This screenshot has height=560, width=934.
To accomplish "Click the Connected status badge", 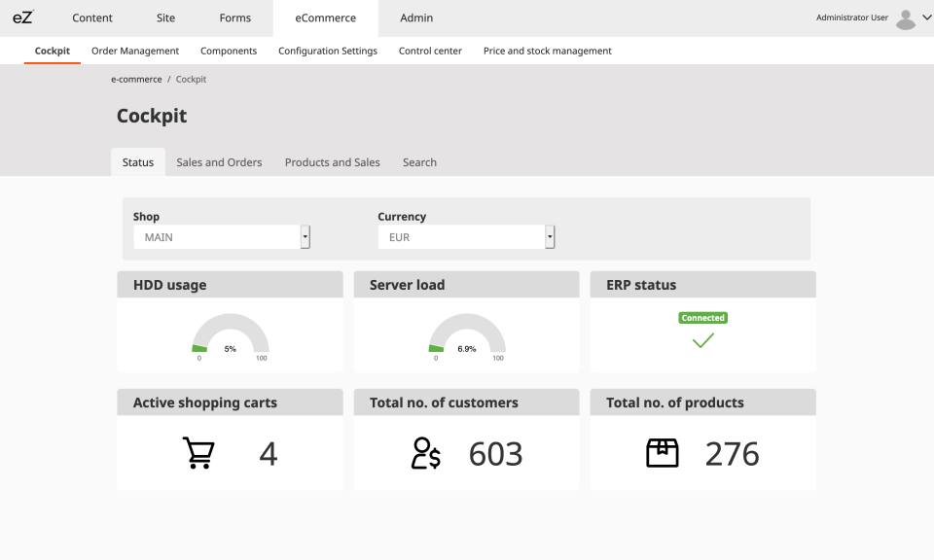I will 702,317.
